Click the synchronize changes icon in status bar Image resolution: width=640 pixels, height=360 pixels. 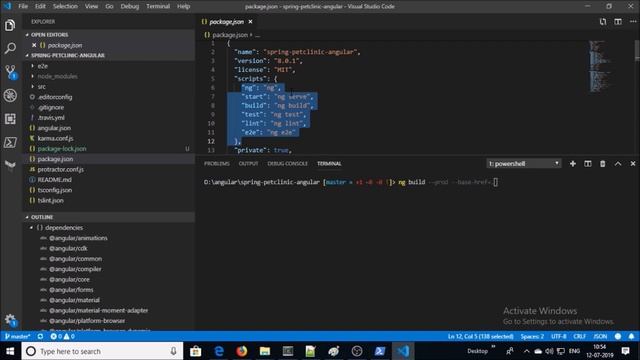tap(40, 336)
